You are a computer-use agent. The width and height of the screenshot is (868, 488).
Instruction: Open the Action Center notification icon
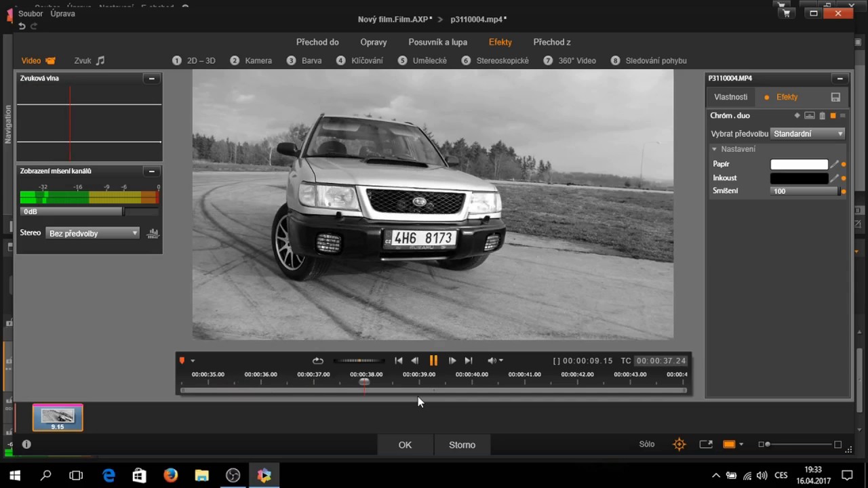[x=847, y=475]
